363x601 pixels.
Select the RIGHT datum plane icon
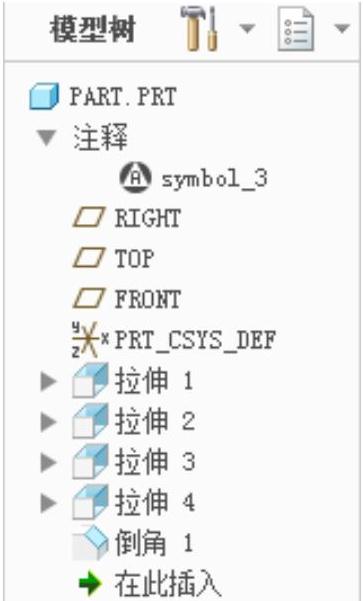pyautogui.click(x=89, y=218)
